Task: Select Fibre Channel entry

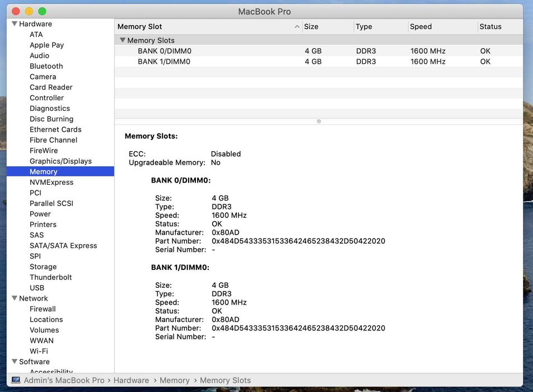Action: click(x=53, y=140)
